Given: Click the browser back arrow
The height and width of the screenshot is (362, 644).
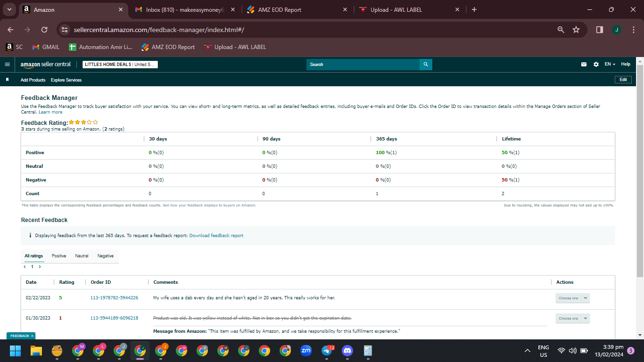Looking at the screenshot, I should pyautogui.click(x=10, y=30).
